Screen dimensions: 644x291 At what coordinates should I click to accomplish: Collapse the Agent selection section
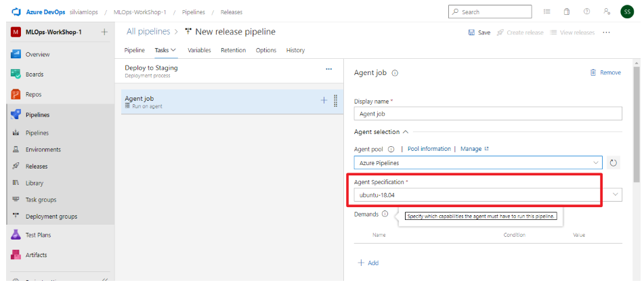pos(381,132)
